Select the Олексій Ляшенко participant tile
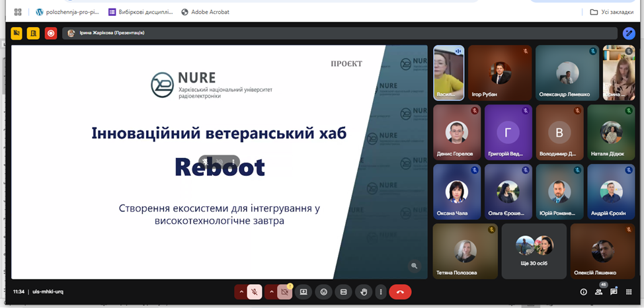The height and width of the screenshot is (308, 644). (x=602, y=251)
